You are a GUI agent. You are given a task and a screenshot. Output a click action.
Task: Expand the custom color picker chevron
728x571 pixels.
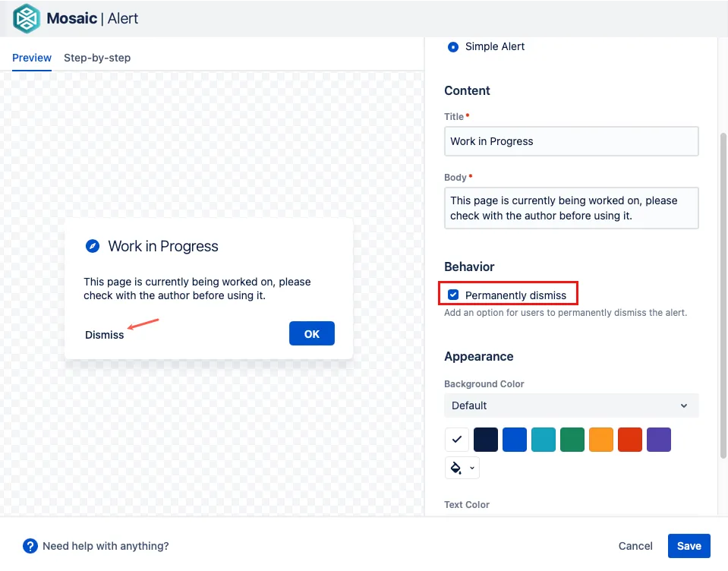pos(472,468)
